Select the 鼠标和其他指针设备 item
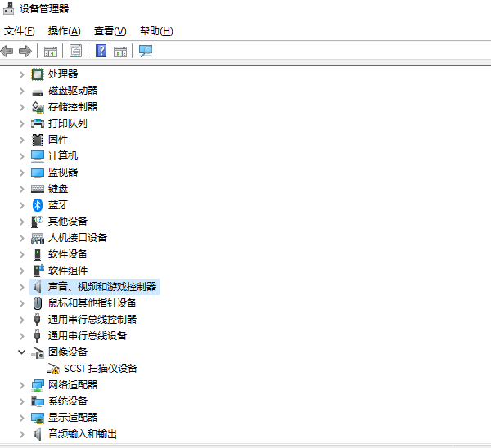 pos(92,303)
